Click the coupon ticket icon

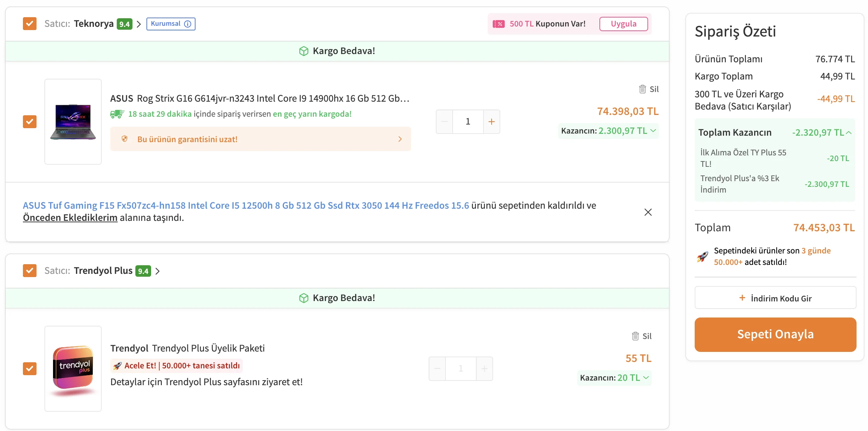pyautogui.click(x=498, y=24)
